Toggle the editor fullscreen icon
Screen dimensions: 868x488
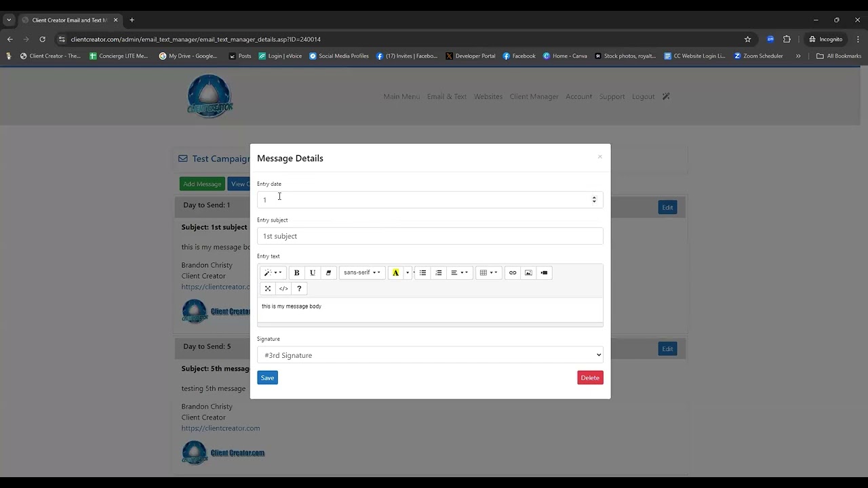268,289
